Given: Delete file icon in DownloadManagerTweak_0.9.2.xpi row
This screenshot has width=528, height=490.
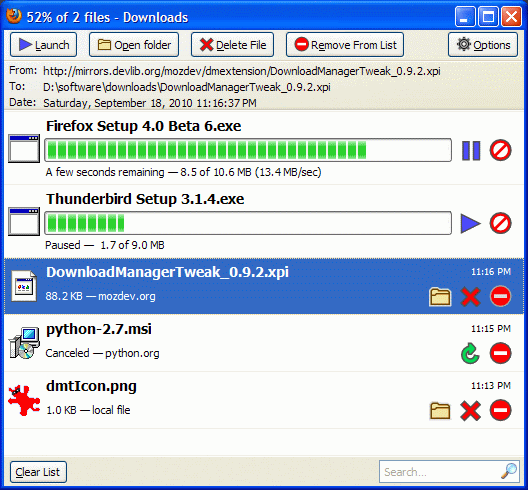Looking at the screenshot, I should coord(470,297).
